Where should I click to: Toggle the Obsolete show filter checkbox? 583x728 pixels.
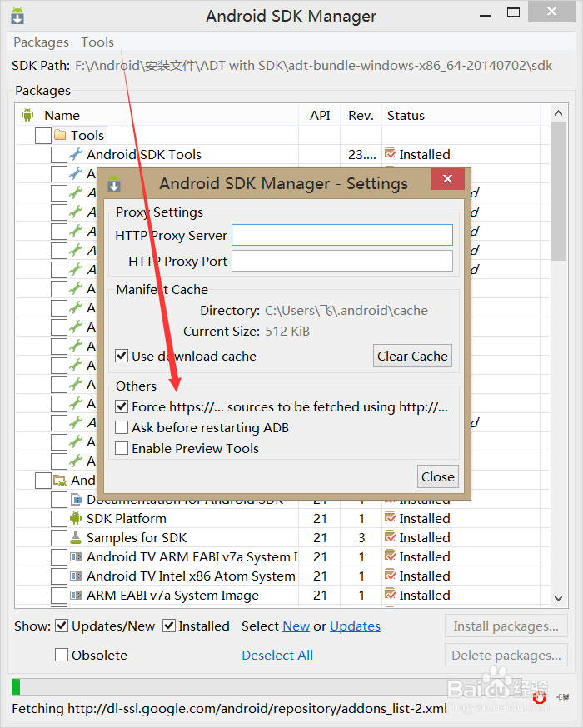(x=62, y=655)
